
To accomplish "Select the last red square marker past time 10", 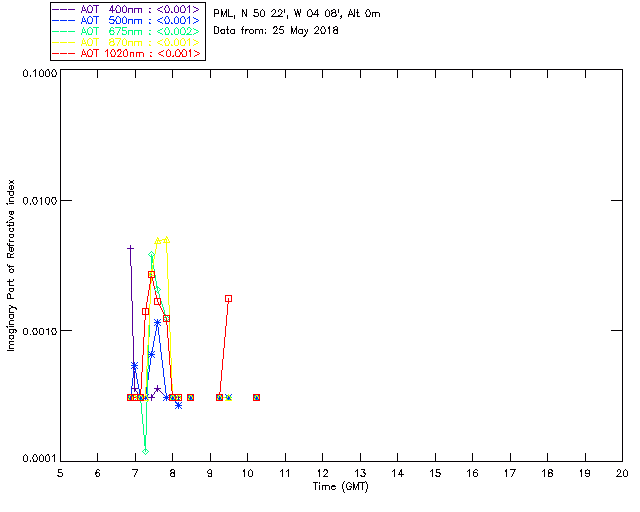I will [x=256, y=398].
